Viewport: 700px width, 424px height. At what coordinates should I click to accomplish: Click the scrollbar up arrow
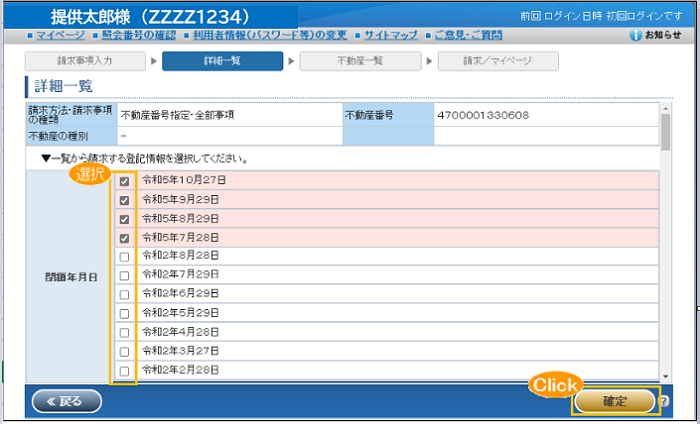[666, 108]
